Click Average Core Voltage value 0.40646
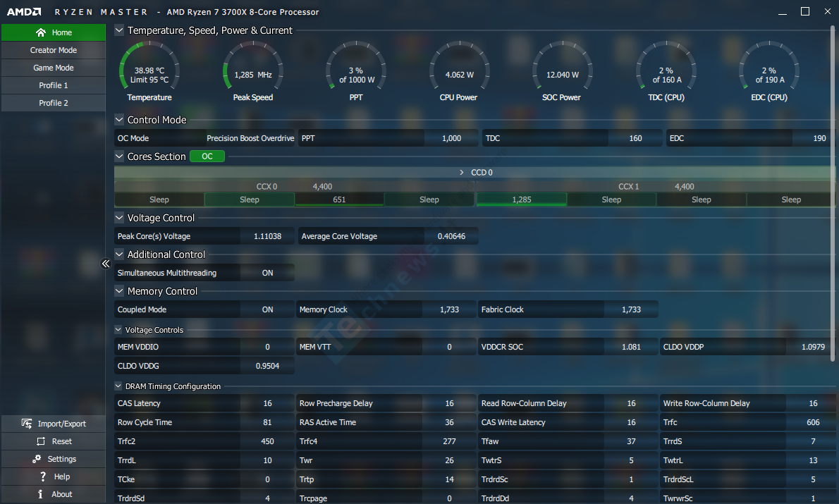 click(x=451, y=236)
